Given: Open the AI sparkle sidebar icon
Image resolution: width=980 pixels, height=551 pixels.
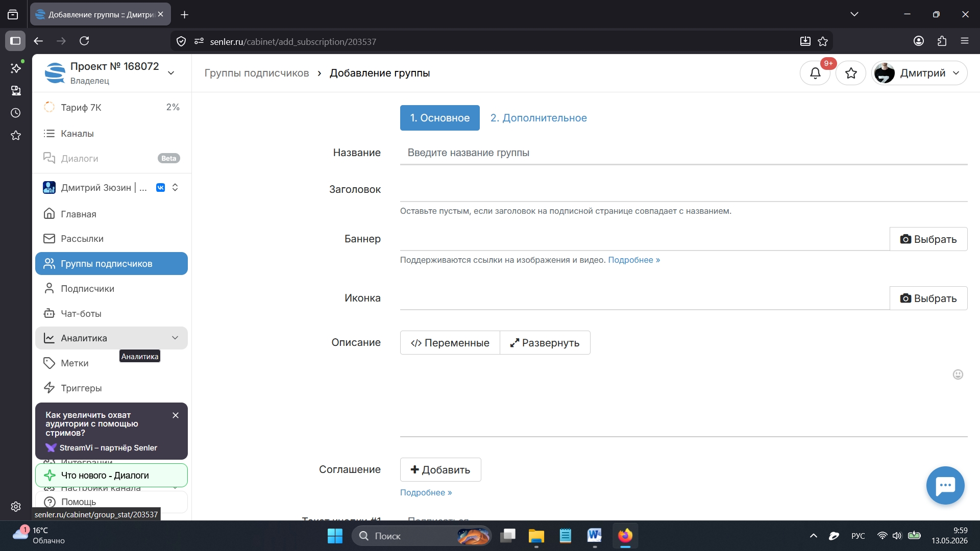Looking at the screenshot, I should tap(16, 68).
